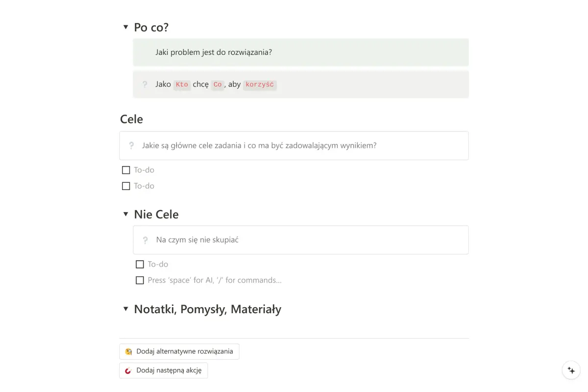Click the magnet emoji on the next action button

[x=128, y=370]
